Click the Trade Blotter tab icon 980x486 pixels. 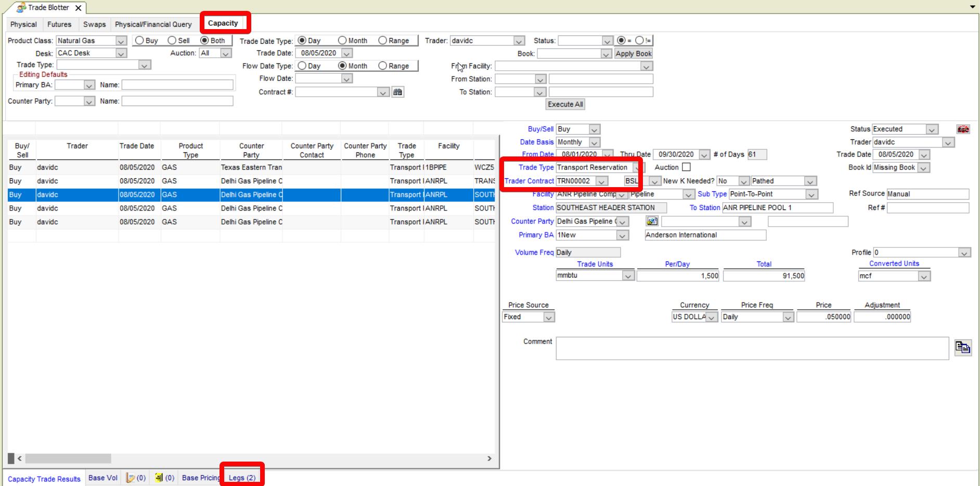(x=21, y=8)
